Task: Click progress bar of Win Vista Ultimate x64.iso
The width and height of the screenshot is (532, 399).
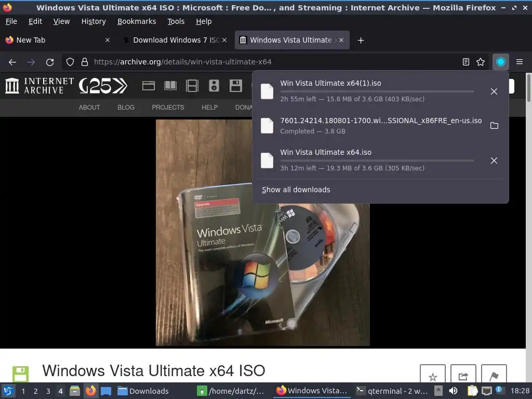Action: 377,161
